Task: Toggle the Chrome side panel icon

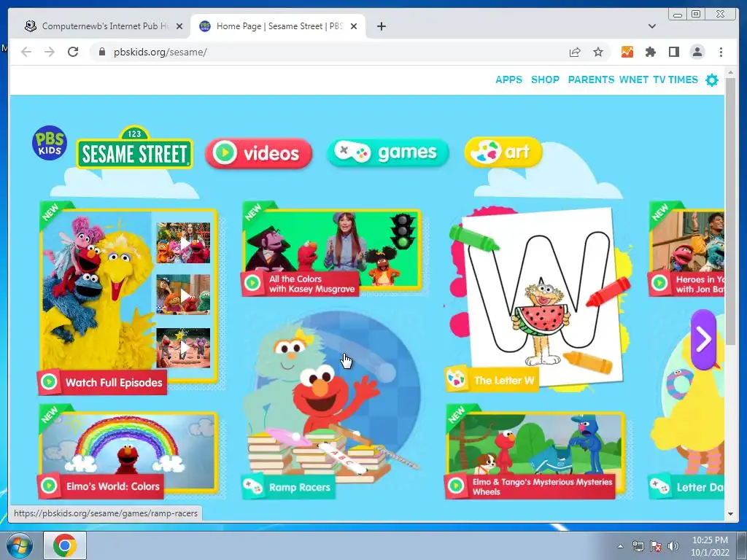Action: (x=673, y=52)
